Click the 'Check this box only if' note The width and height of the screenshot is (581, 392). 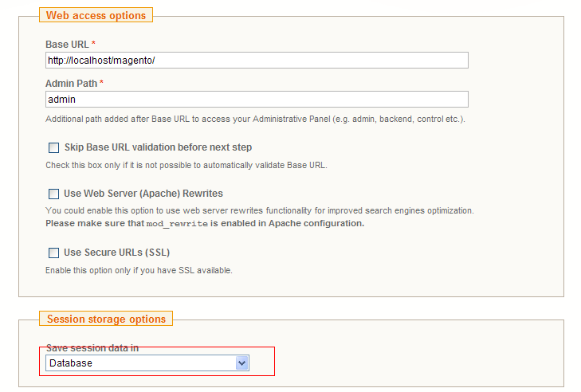click(186, 165)
